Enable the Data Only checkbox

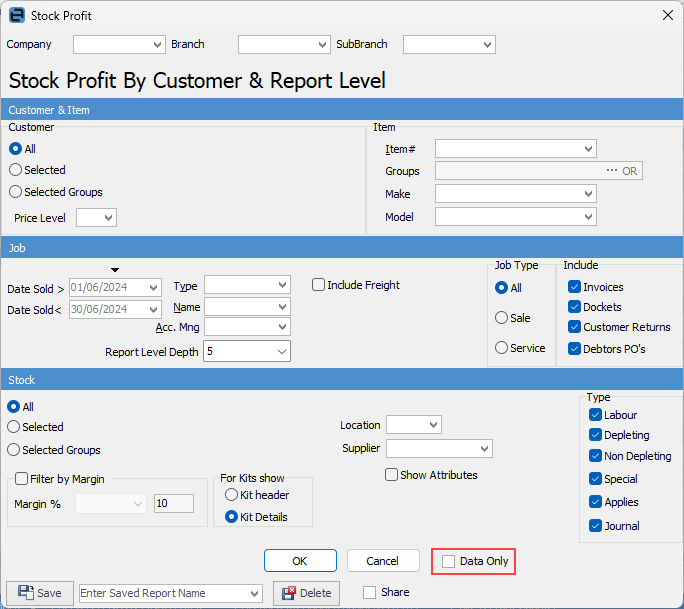coord(449,562)
